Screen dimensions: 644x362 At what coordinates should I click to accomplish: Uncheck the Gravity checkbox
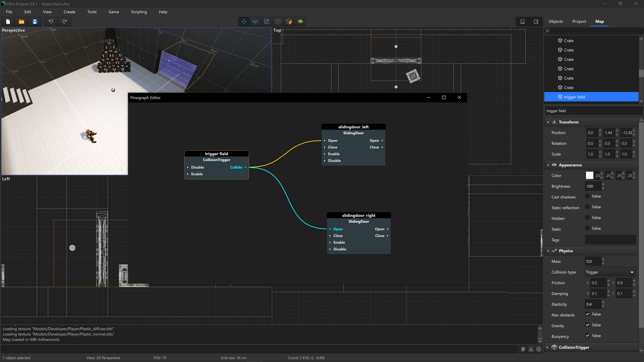pyautogui.click(x=588, y=325)
